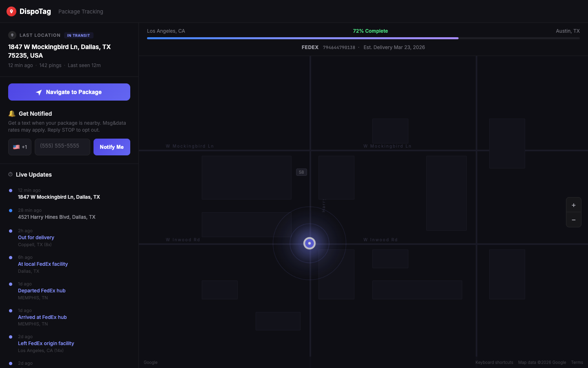Screen dimensions: 588x368
Task: Click the 72% Complete progress bar
Action: [363, 38]
